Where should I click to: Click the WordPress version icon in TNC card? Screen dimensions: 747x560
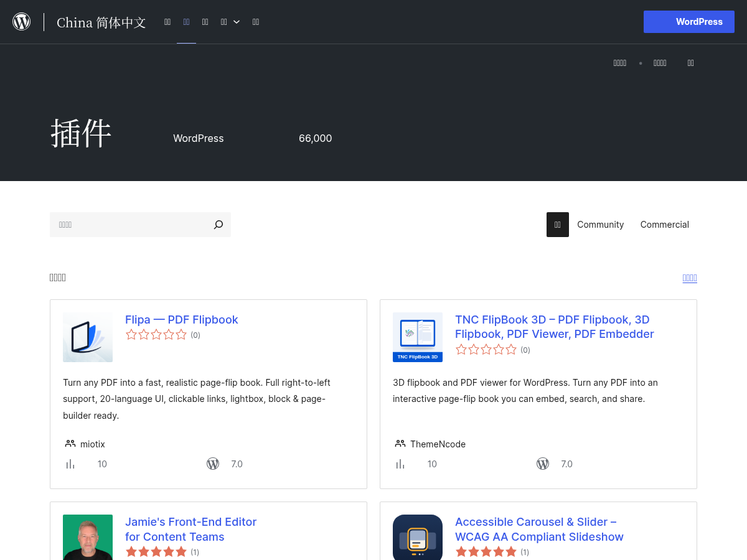pyautogui.click(x=543, y=464)
